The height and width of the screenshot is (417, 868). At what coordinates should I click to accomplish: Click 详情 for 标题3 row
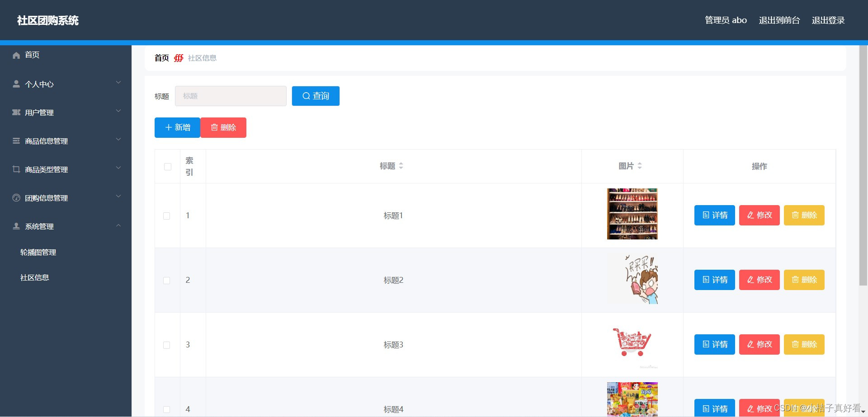coord(715,344)
